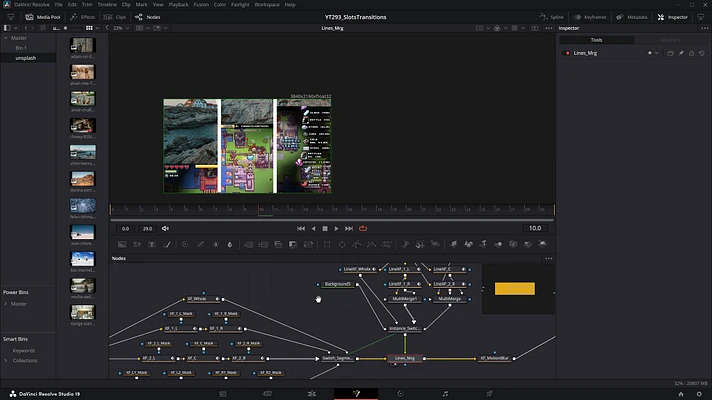Add a Text+ tool from the toolbar
The width and height of the screenshot is (712, 400).
pos(152,244)
